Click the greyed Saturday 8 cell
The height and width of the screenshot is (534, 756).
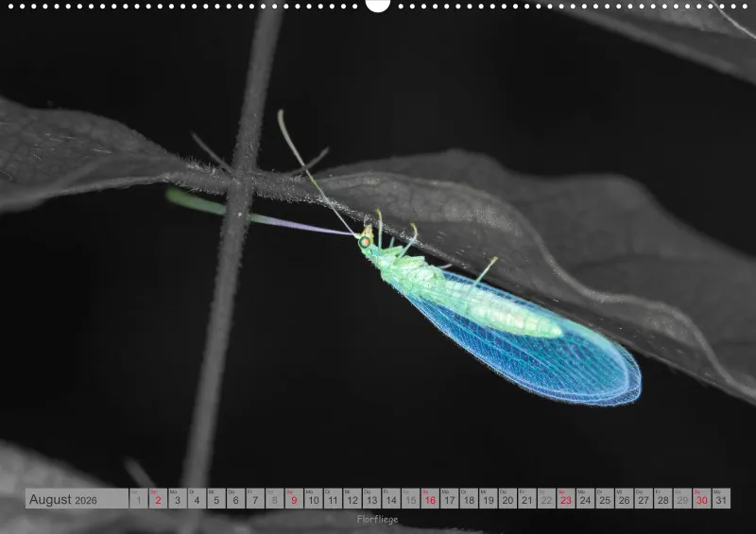[275, 498]
